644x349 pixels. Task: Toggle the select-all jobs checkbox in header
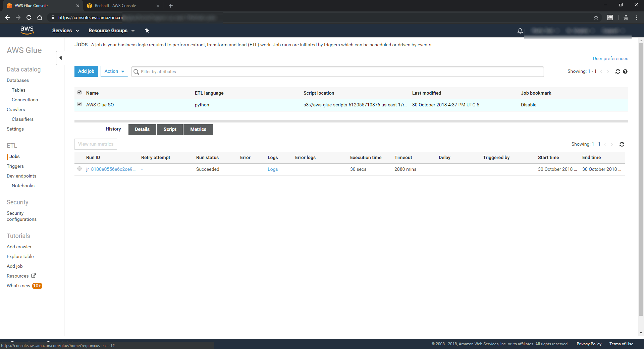pos(79,93)
